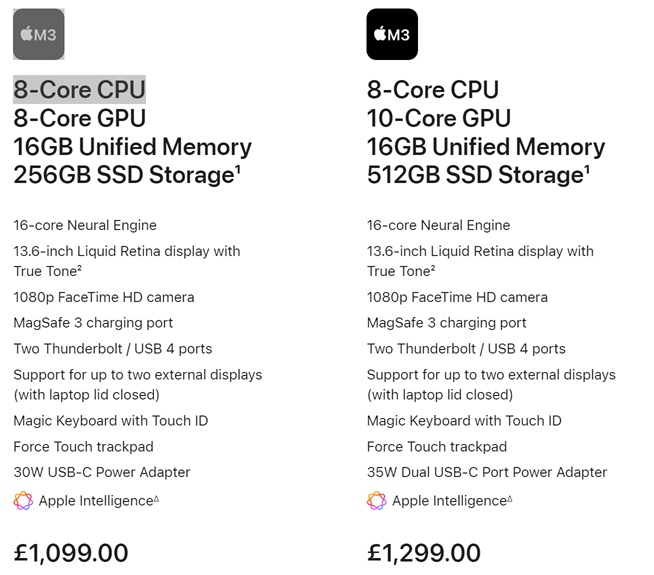
Task: Click the 512GB SSD Storage heading
Action: 474,175
